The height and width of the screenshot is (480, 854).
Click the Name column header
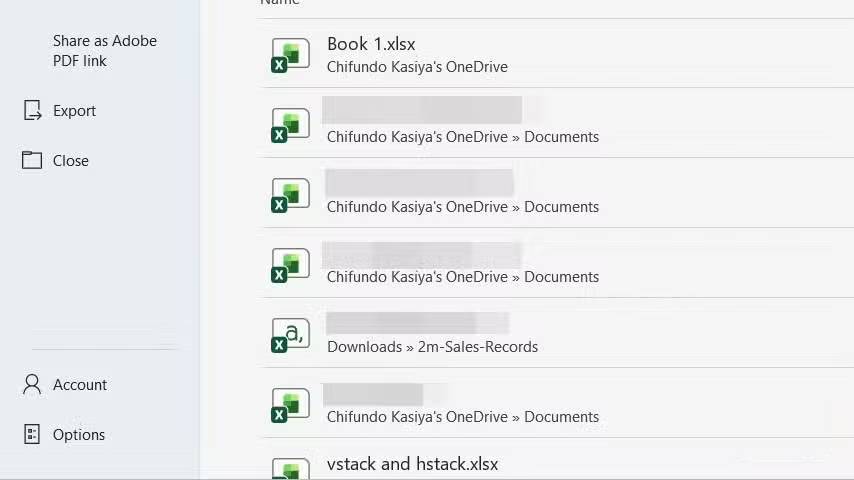280,2
